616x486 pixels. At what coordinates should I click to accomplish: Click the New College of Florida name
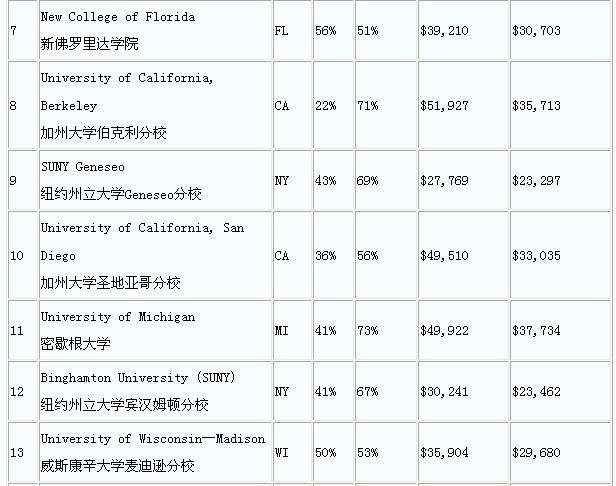118,18
